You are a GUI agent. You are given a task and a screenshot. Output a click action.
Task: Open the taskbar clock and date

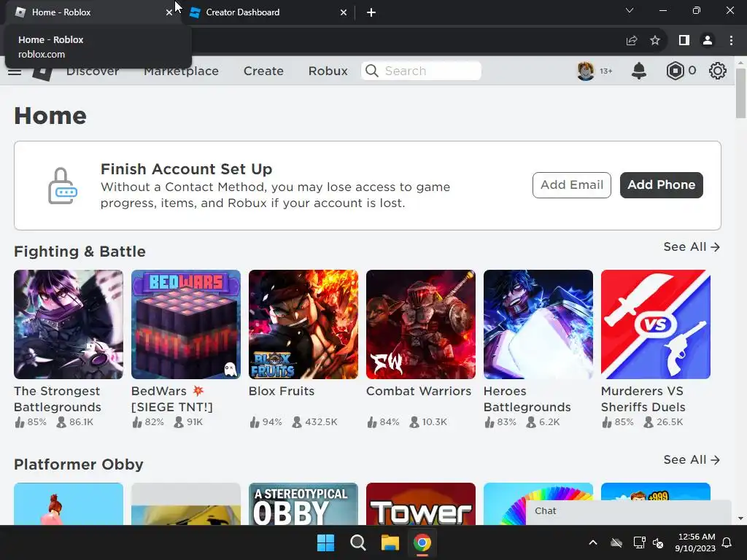pyautogui.click(x=695, y=542)
